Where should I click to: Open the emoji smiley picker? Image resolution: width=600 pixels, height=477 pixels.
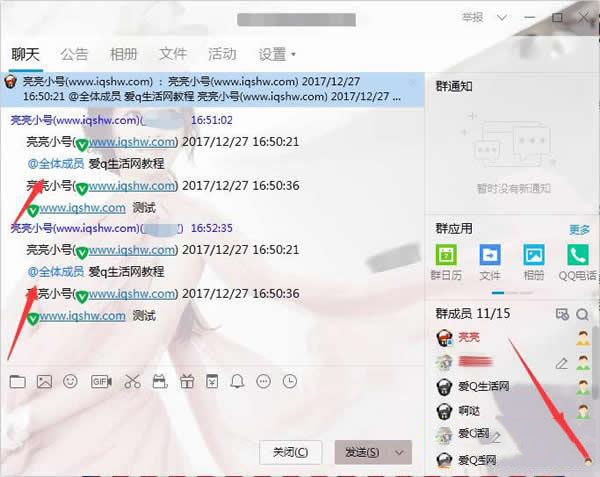tap(70, 381)
